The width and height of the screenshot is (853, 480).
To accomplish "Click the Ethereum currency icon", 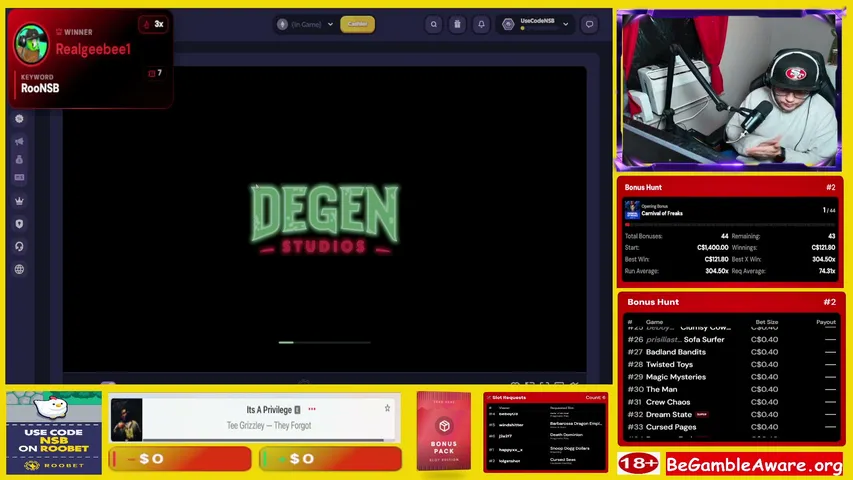I will (282, 24).
